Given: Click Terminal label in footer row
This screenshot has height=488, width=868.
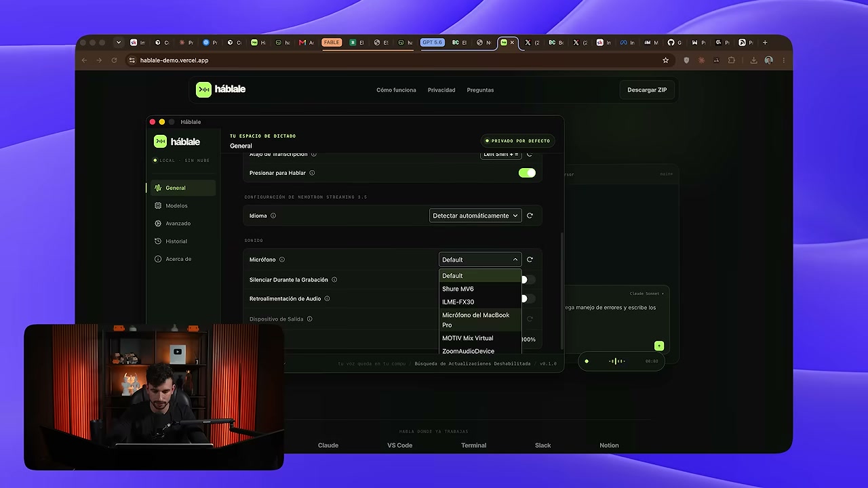Looking at the screenshot, I should coord(473,445).
